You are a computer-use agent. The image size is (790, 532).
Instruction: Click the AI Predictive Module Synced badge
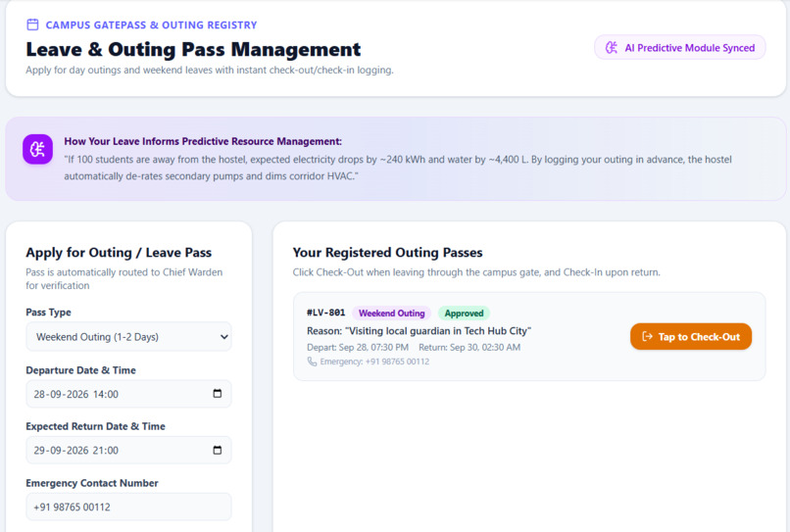[x=680, y=48]
